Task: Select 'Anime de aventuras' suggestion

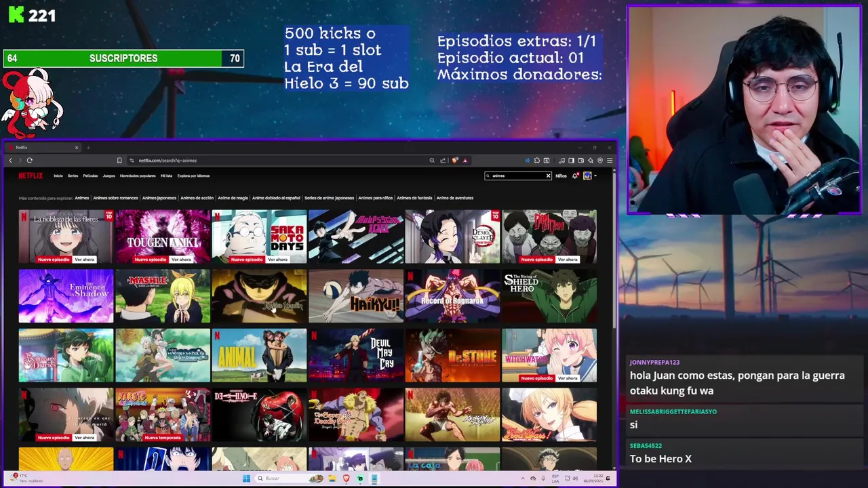Action: [455, 198]
